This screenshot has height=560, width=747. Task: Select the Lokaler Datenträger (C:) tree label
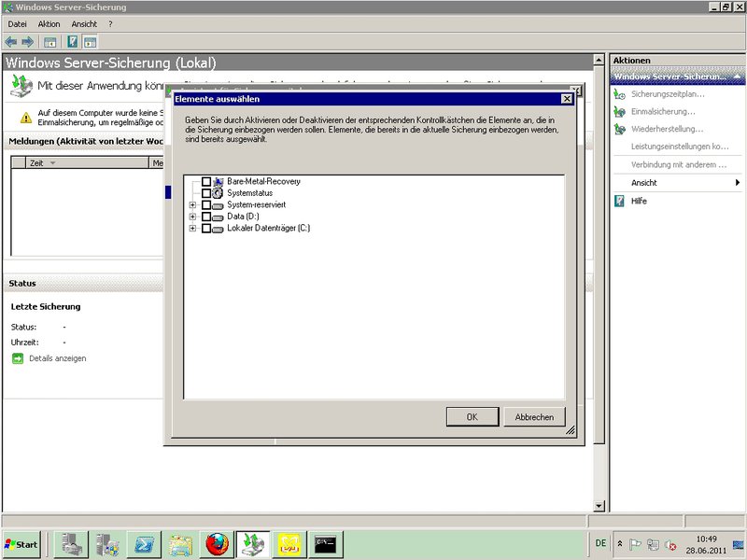(269, 228)
